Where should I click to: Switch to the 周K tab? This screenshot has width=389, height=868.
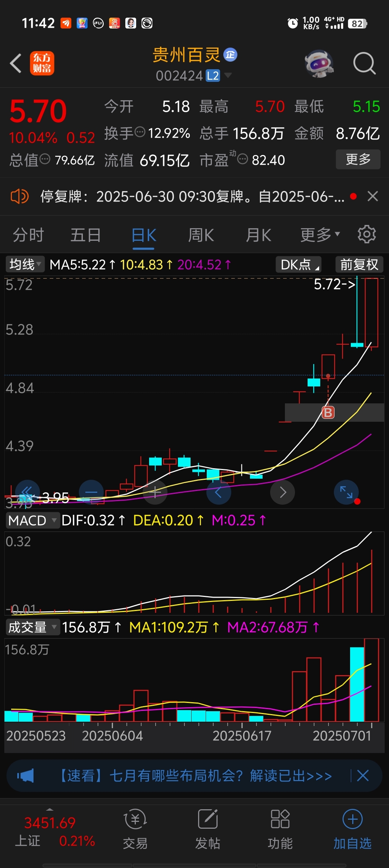coord(201,235)
